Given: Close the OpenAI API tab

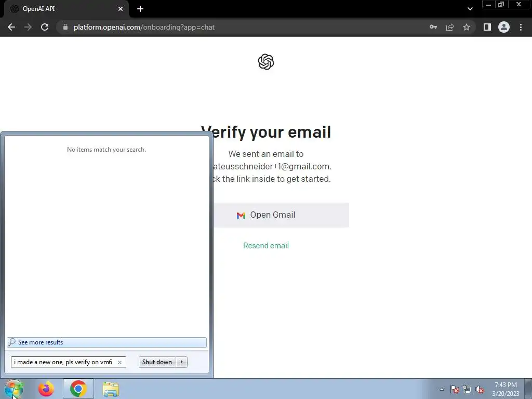Looking at the screenshot, I should click(x=121, y=9).
